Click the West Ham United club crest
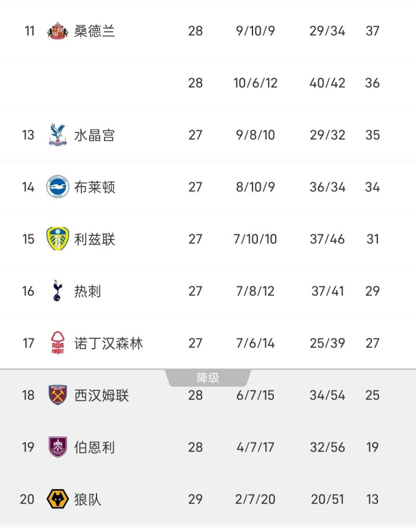 tap(58, 395)
